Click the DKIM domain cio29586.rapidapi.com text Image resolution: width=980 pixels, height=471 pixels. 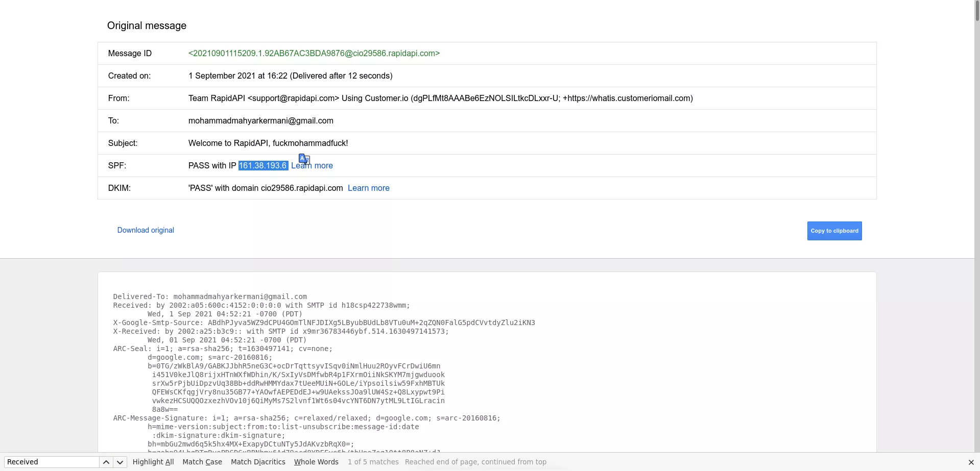tap(302, 188)
